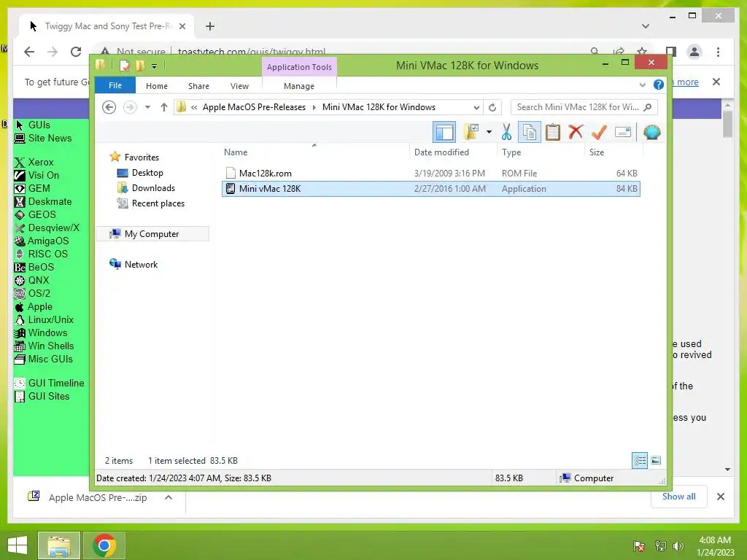Switch to the Share ribbon tab
Viewport: 747px width, 560px height.
(x=198, y=86)
